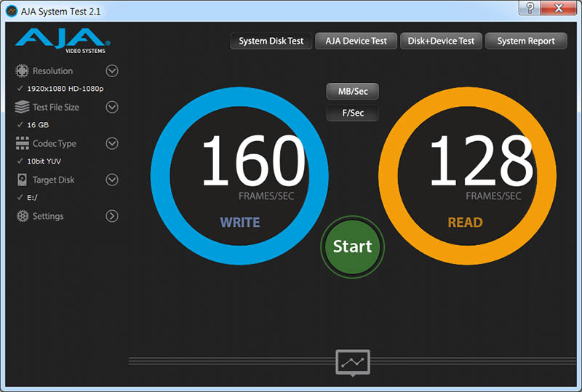Screen dimensions: 582x392
Task: Expand the Test File Size dropdown arrow
Action: (x=112, y=107)
